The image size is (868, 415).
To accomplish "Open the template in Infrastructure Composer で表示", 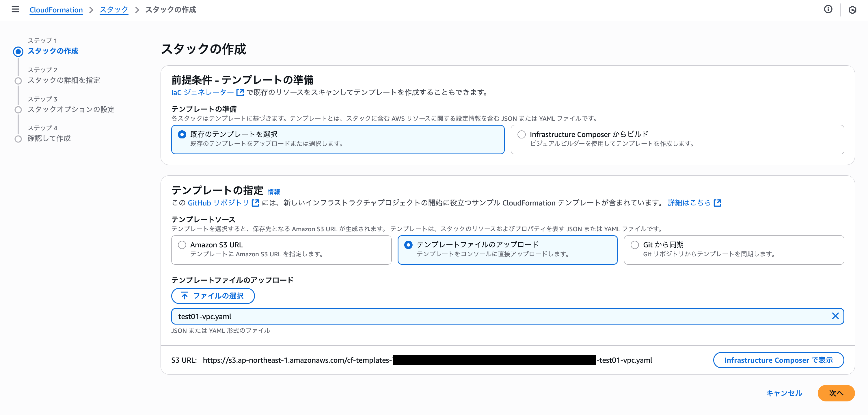I will click(778, 360).
